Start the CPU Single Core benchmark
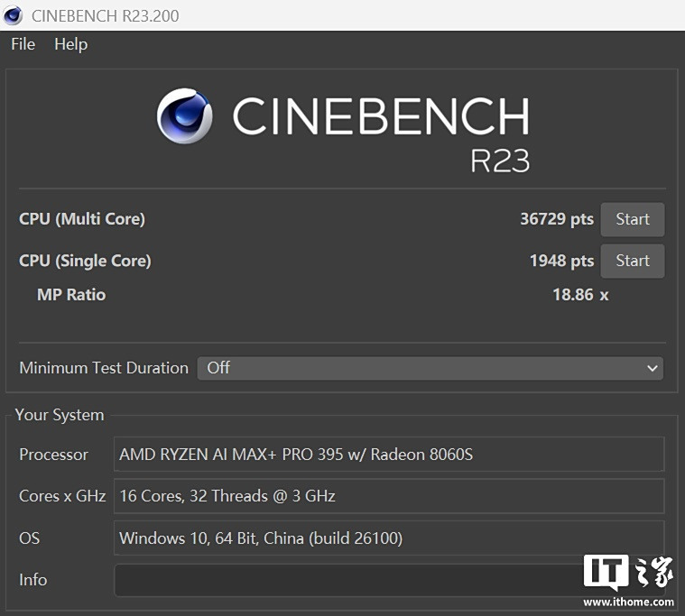Viewport: 685px width, 616px height. [632, 261]
